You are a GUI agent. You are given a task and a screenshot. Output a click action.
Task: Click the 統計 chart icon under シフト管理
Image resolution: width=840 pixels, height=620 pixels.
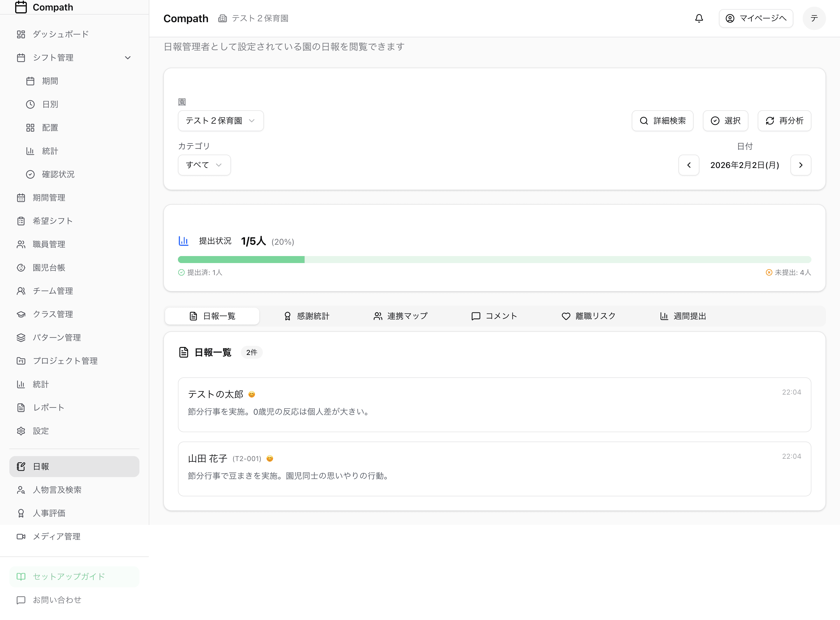30,150
